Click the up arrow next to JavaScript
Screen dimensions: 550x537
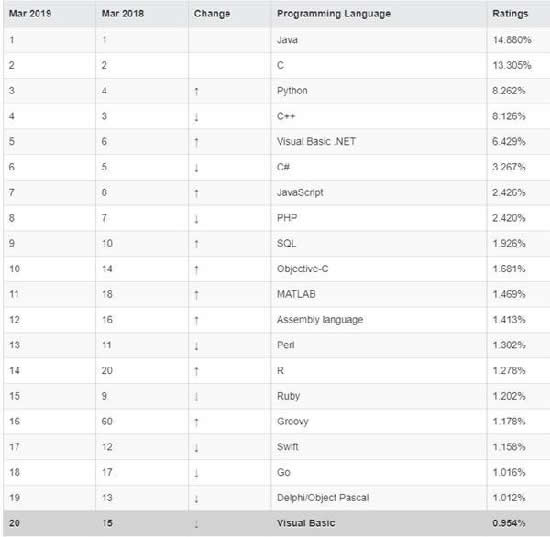[x=196, y=193]
